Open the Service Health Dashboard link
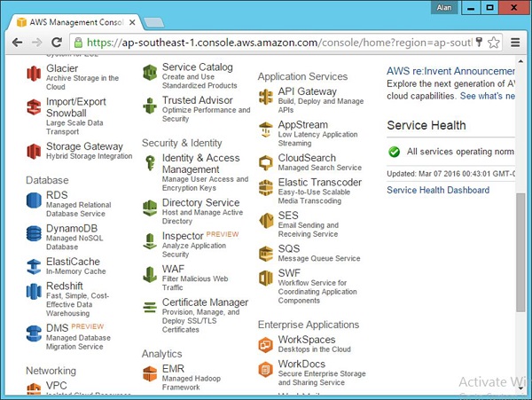 [x=438, y=190]
